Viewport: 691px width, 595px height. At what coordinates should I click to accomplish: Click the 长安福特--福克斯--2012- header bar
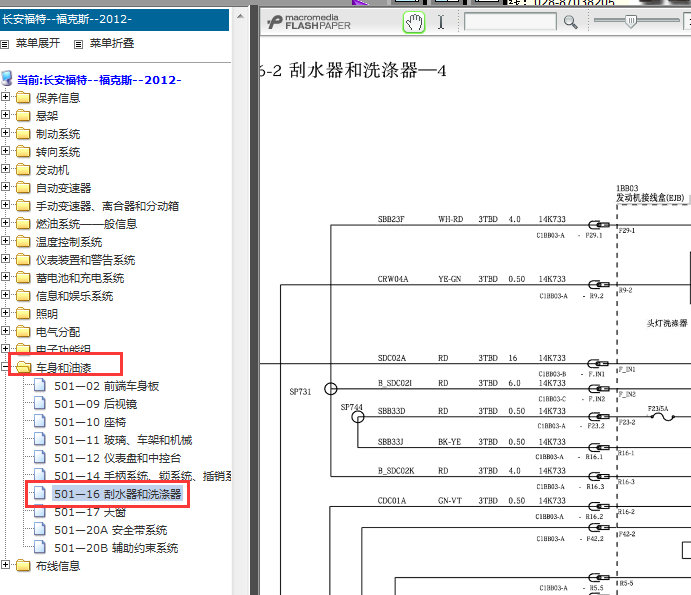[114, 19]
